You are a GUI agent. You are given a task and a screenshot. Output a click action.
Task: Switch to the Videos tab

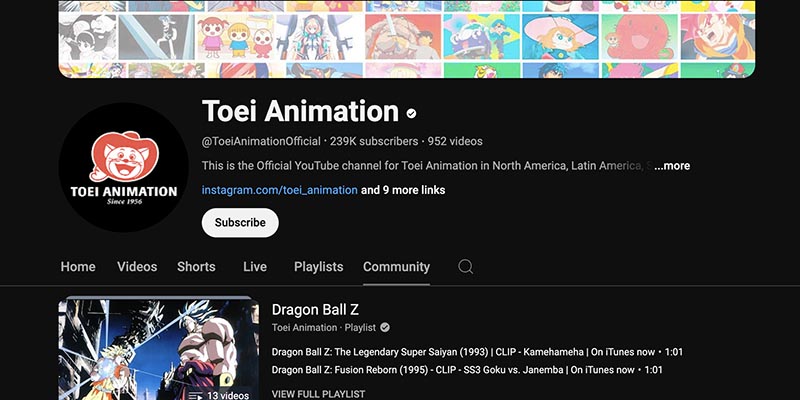137,267
